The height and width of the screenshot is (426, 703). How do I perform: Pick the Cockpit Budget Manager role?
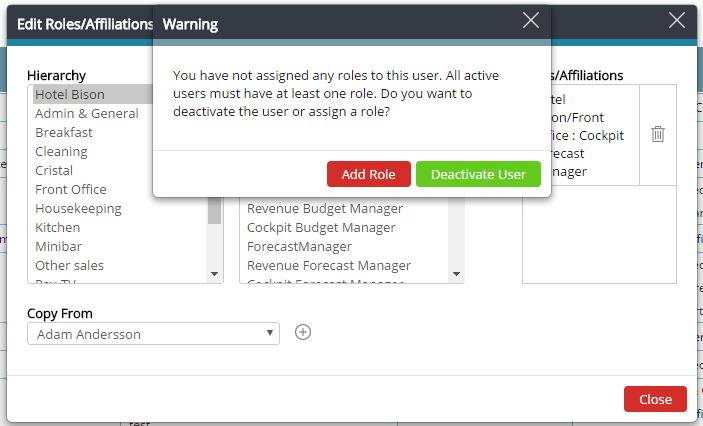[321, 228]
